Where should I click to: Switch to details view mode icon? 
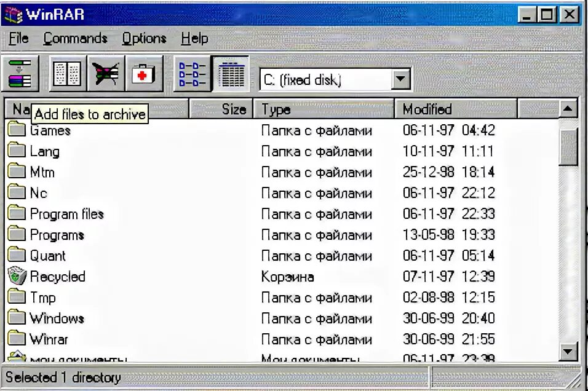pyautogui.click(x=231, y=74)
